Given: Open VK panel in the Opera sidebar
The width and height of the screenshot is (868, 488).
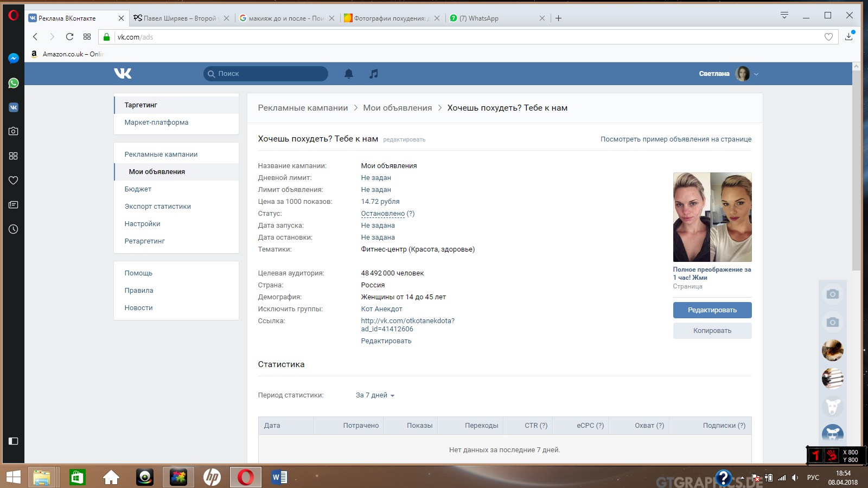Looking at the screenshot, I should pyautogui.click(x=14, y=107).
